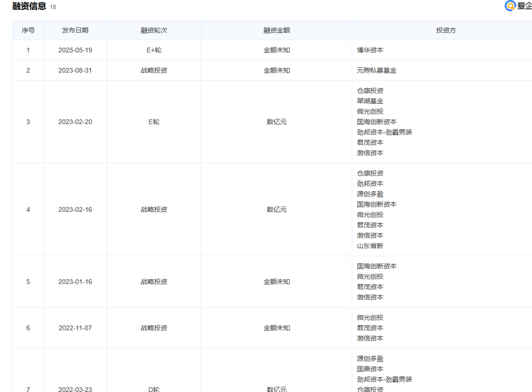Open investor 元煦私募基金
This screenshot has height=392, width=532.
point(377,70)
